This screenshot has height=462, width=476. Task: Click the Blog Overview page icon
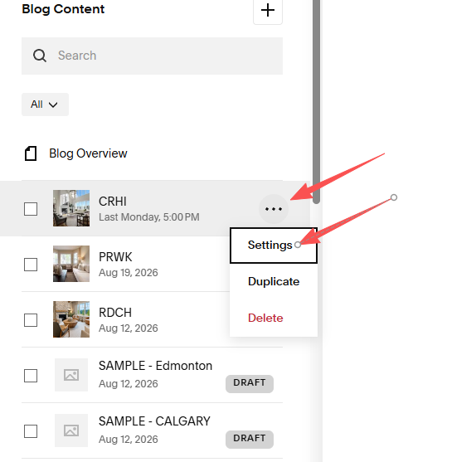(31, 153)
